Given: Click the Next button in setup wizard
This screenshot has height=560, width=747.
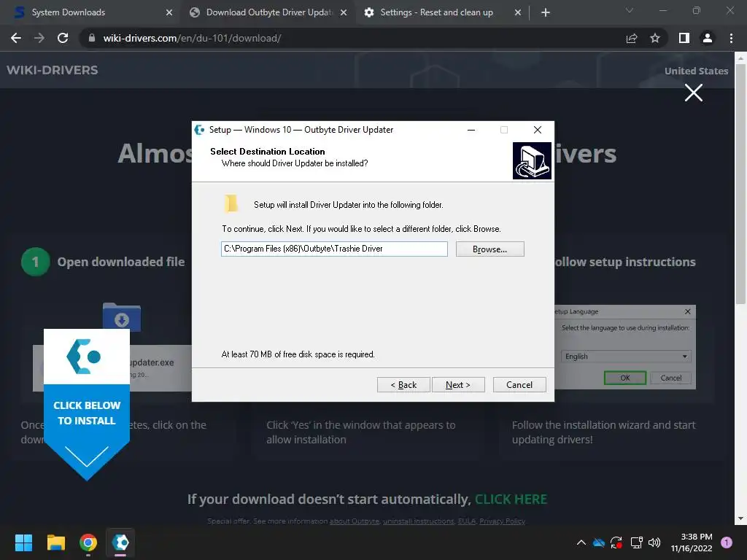Looking at the screenshot, I should click(x=458, y=385).
